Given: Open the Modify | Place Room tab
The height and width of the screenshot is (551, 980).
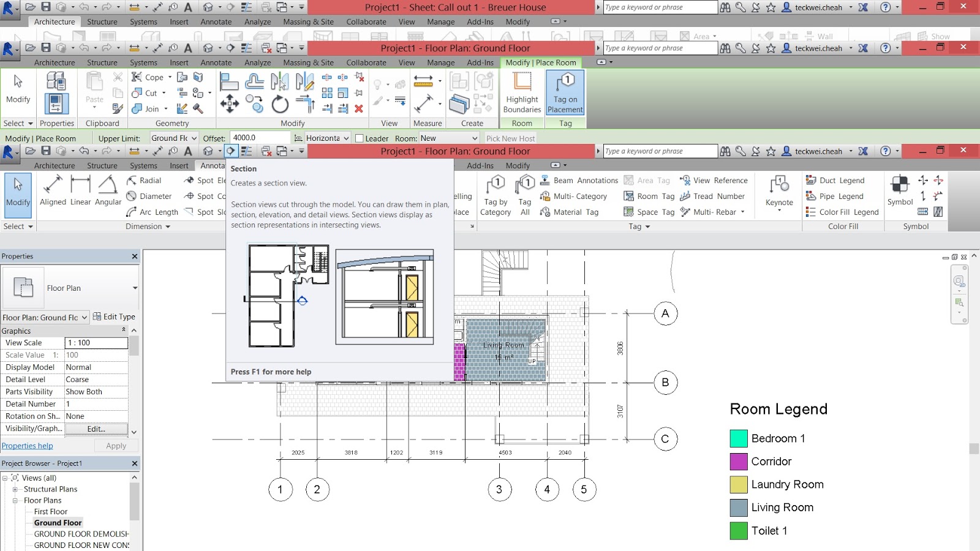Looking at the screenshot, I should (x=540, y=62).
